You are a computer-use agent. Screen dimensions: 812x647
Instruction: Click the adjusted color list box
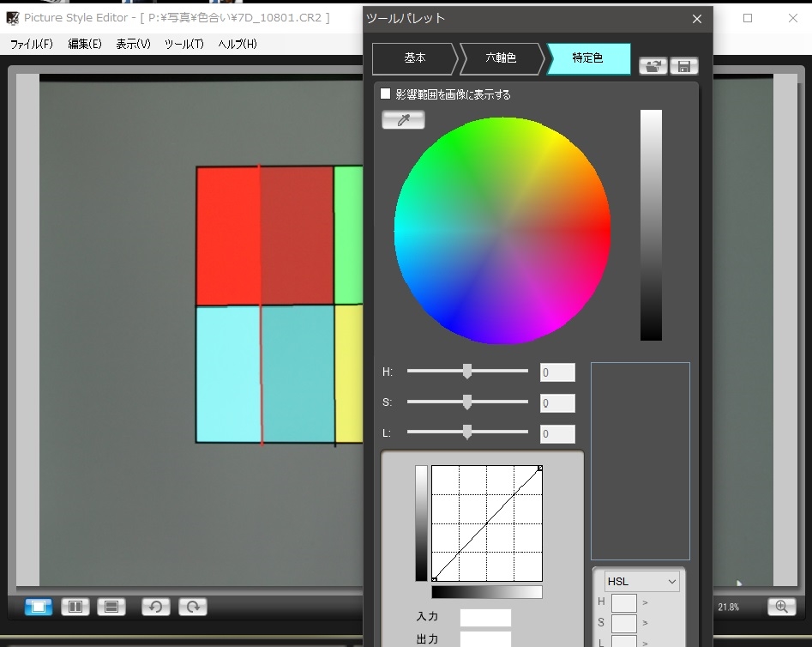(641, 461)
